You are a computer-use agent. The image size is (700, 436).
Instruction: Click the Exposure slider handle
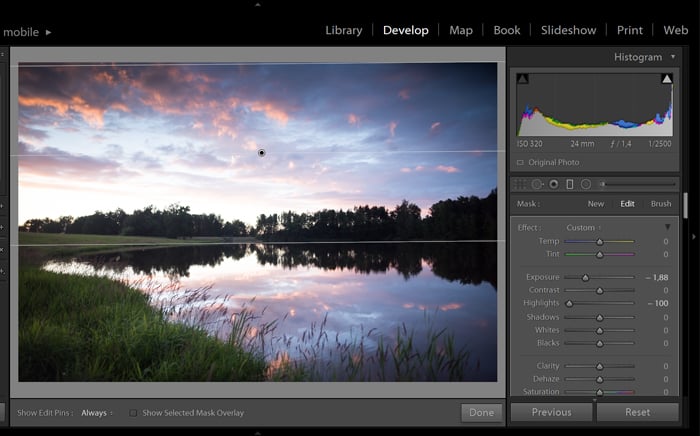click(585, 278)
